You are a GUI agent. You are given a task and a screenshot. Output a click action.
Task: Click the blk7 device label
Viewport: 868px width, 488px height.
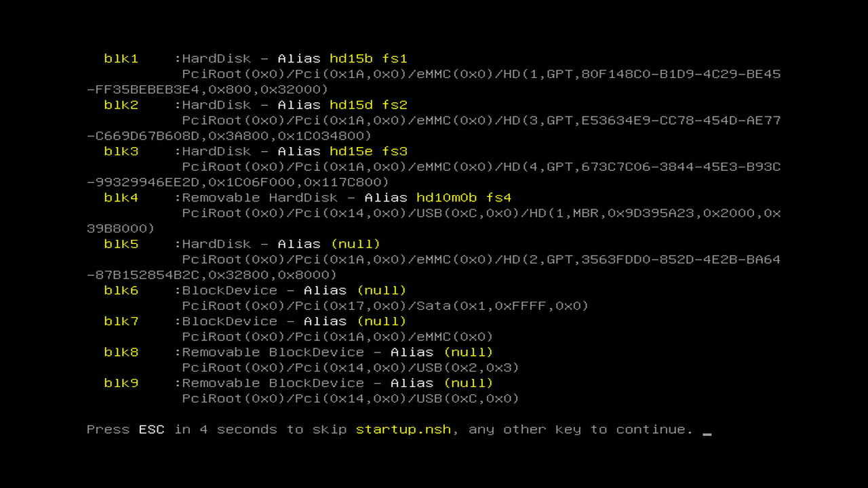tap(121, 321)
